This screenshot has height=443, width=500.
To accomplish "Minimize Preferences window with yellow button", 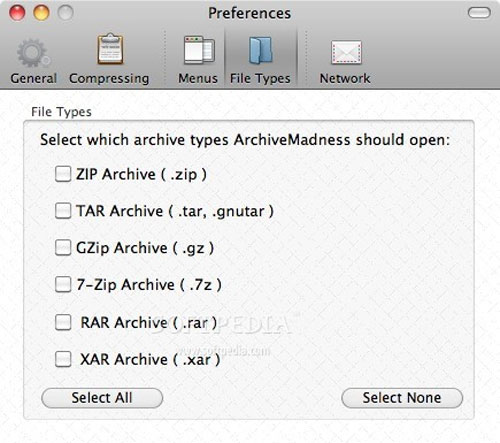I will tap(41, 13).
